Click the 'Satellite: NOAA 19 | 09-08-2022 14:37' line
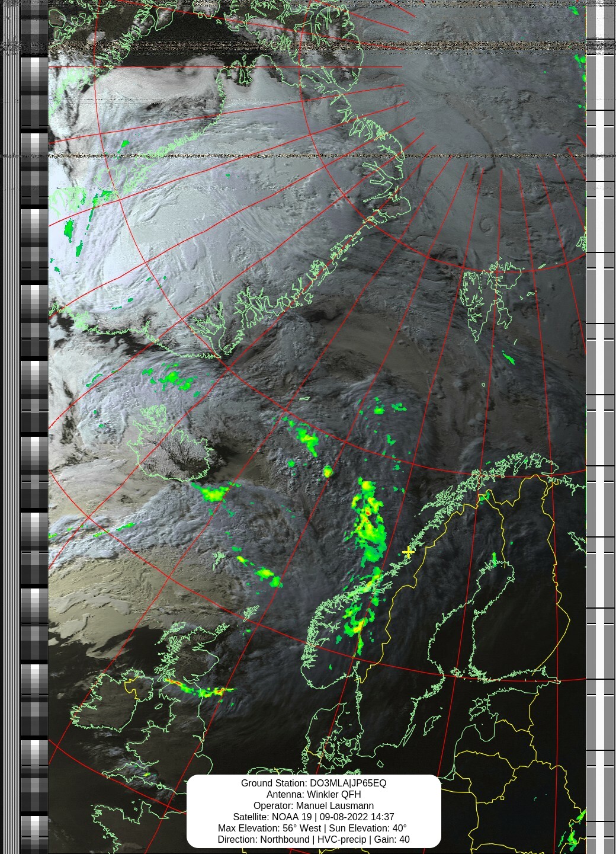Viewport: 616px width, 854px height. 313,817
